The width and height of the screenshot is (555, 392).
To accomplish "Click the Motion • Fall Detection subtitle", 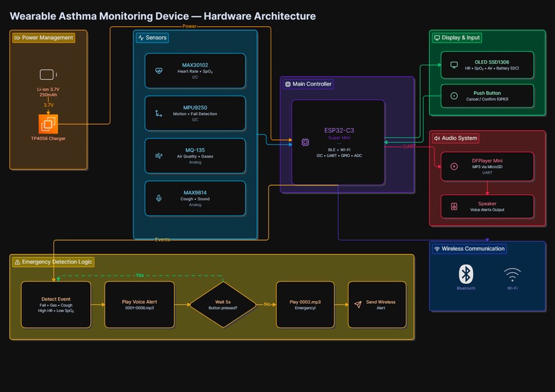I will pos(195,114).
